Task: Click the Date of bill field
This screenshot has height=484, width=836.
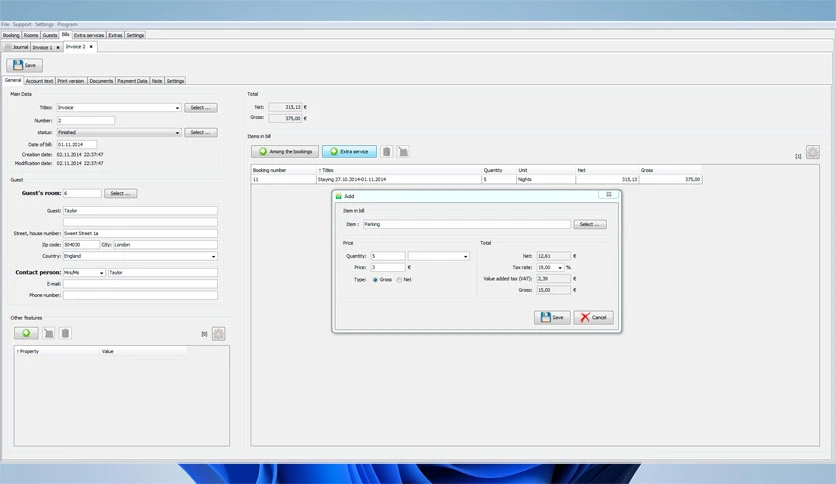Action: [77, 145]
